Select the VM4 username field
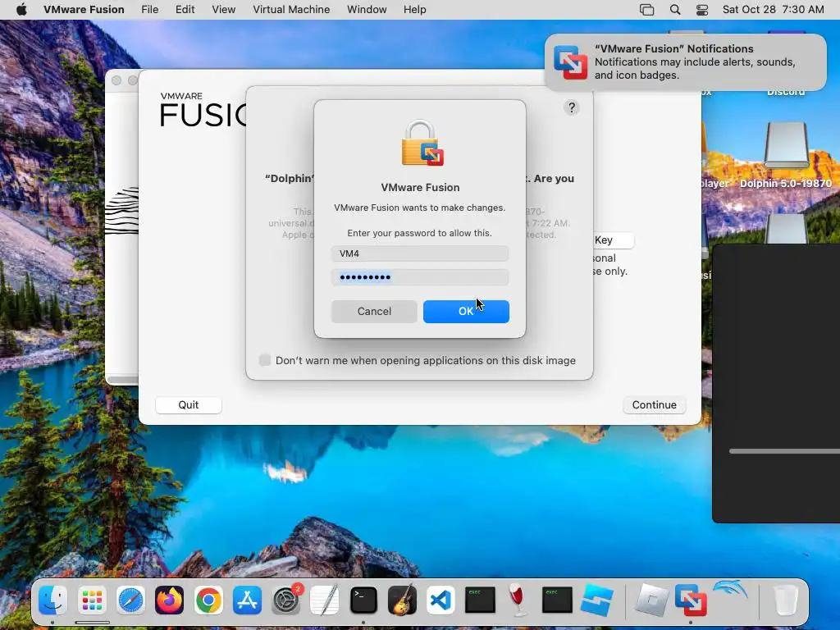 pyautogui.click(x=420, y=253)
